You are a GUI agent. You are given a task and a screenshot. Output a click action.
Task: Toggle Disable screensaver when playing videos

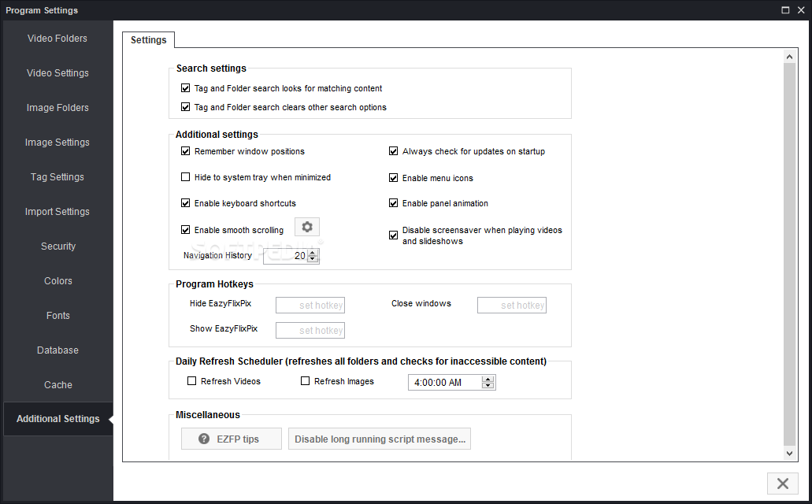[393, 235]
